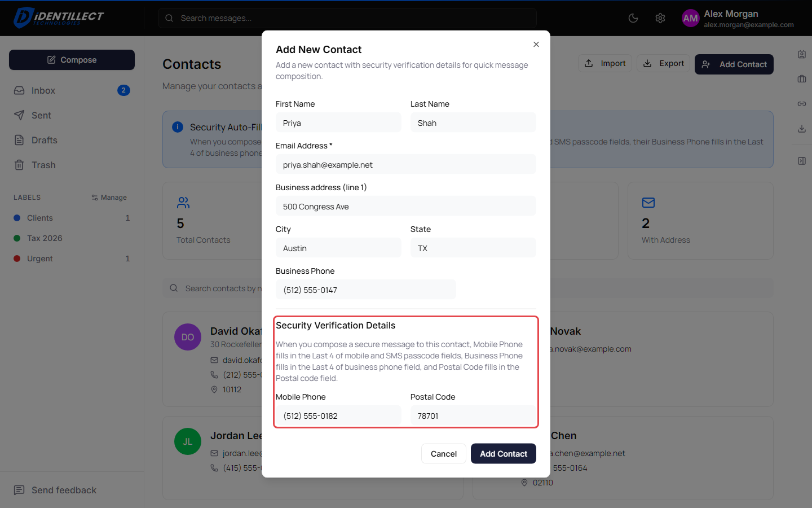This screenshot has width=812, height=508.
Task: Focus the First Name field with Priya
Action: pos(338,122)
